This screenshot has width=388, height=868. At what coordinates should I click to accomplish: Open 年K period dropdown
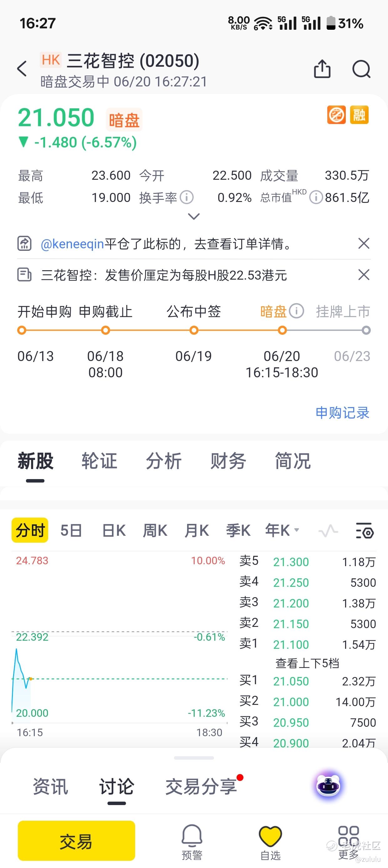pyautogui.click(x=282, y=530)
